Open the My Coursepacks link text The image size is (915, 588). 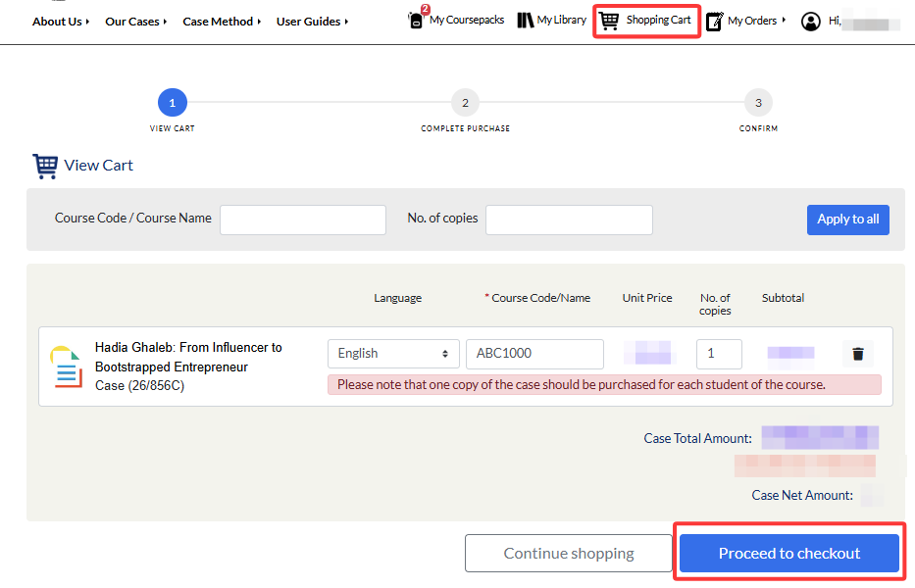(x=467, y=20)
